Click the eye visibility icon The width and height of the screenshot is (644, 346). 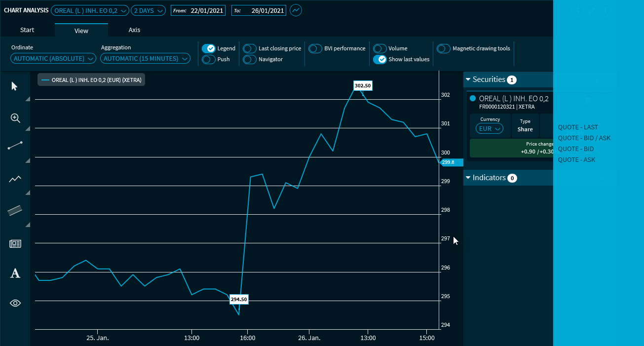click(x=15, y=303)
